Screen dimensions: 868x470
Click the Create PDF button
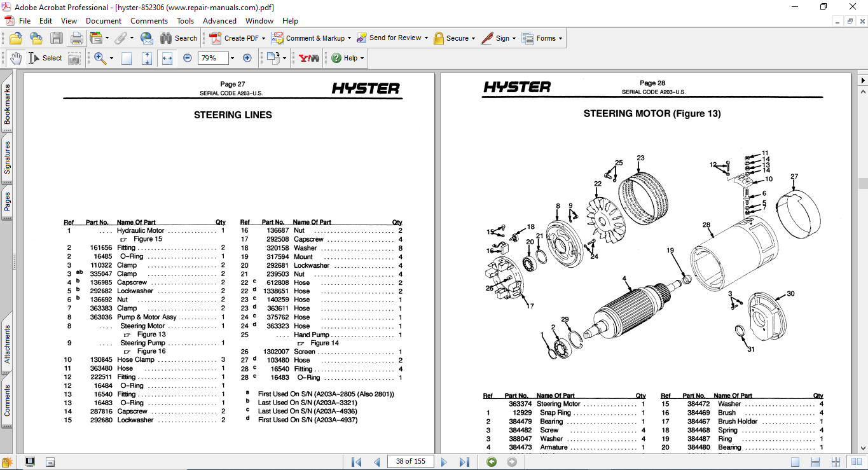235,38
